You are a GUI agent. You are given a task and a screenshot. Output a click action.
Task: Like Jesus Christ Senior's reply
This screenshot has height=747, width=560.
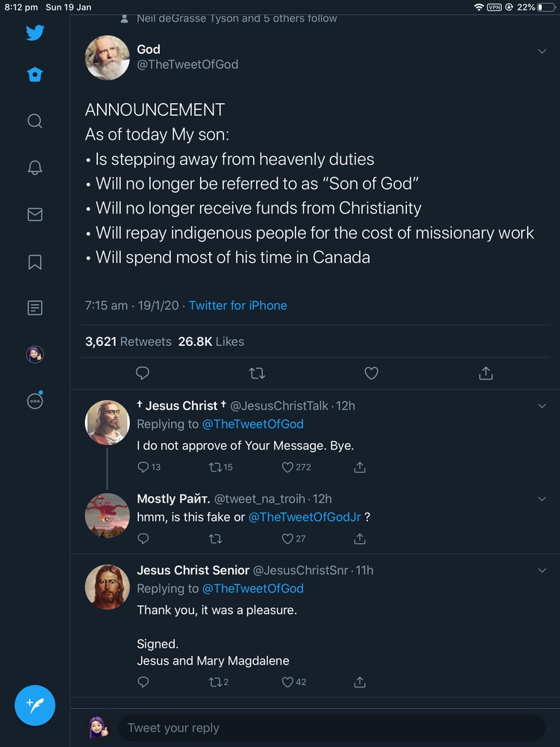[x=288, y=681]
